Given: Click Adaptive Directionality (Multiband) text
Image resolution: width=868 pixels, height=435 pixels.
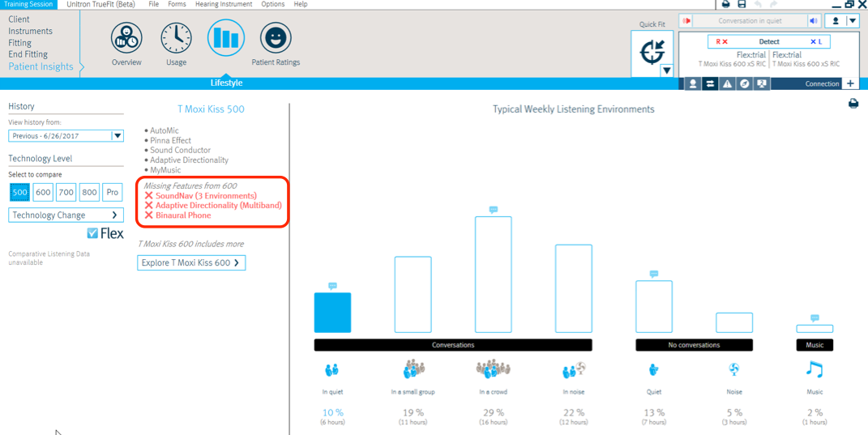Looking at the screenshot, I should [219, 205].
